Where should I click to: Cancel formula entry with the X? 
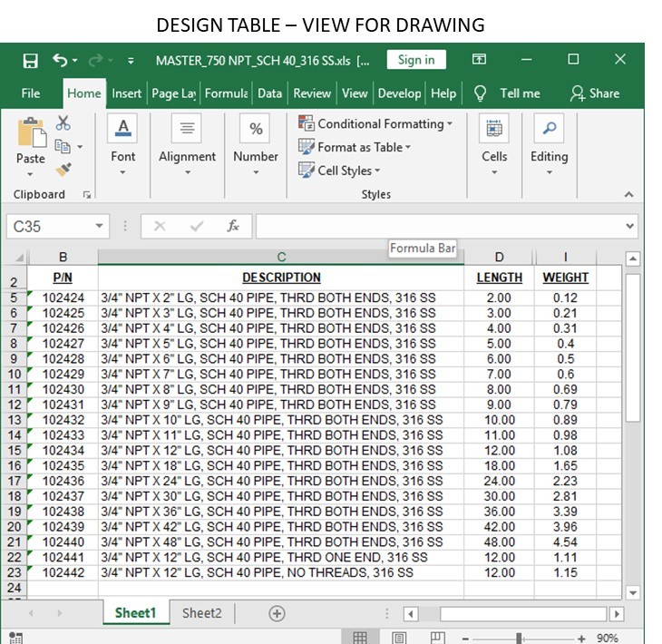click(160, 226)
